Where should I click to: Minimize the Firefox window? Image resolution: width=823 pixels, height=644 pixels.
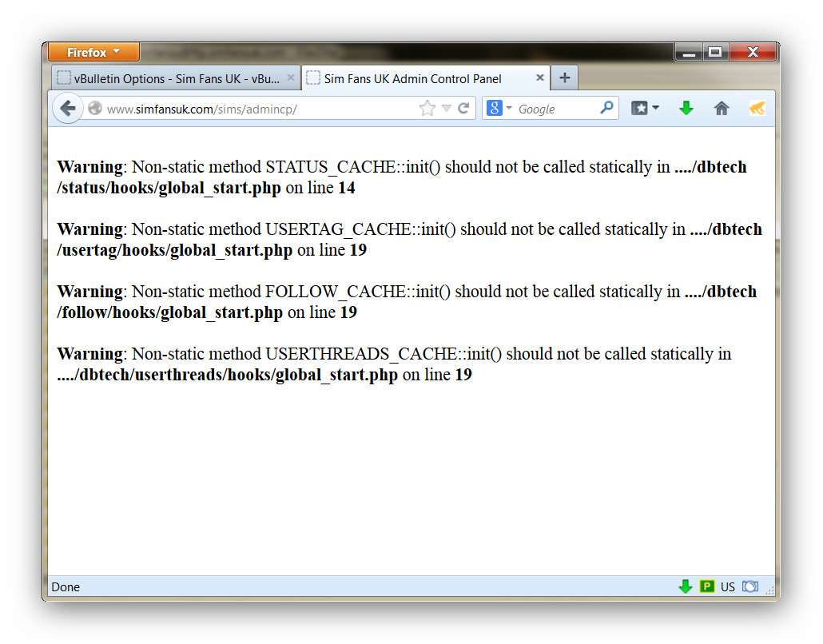(689, 52)
